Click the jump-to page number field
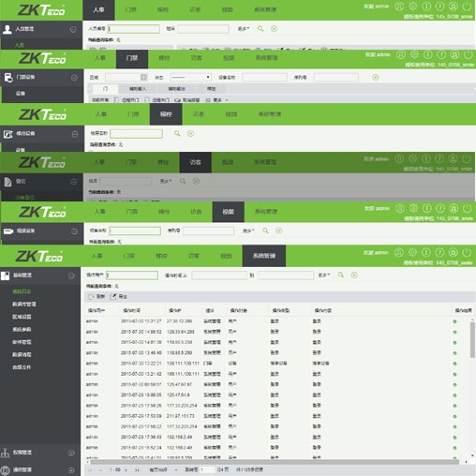 [207, 469]
